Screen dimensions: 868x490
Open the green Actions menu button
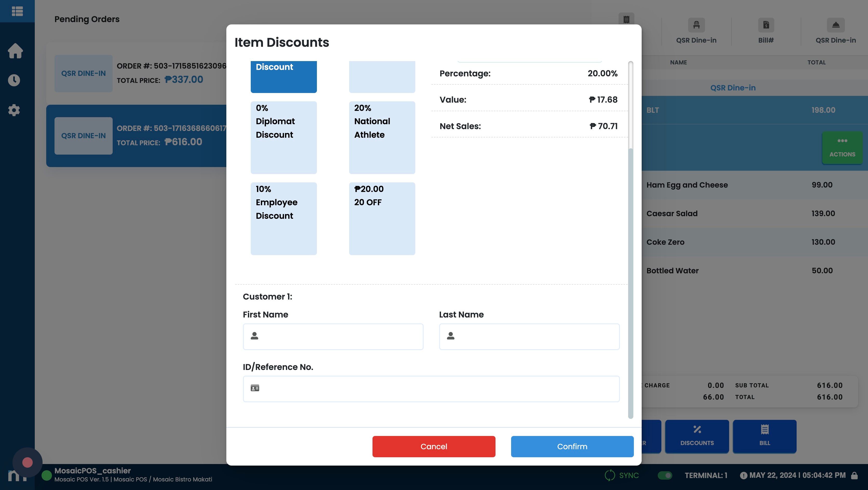click(x=842, y=148)
